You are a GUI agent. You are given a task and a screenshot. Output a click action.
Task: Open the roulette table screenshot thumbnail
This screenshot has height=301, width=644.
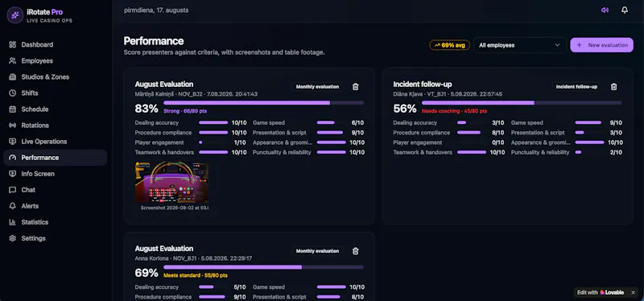click(x=171, y=183)
